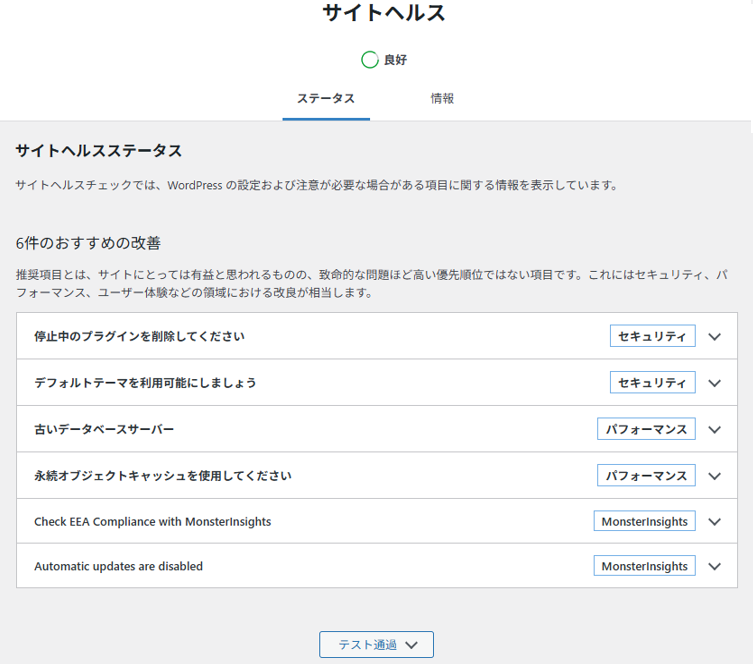Click パフォーマンス badge on 古いデータベースサーバー row
753x664 pixels.
click(x=646, y=429)
